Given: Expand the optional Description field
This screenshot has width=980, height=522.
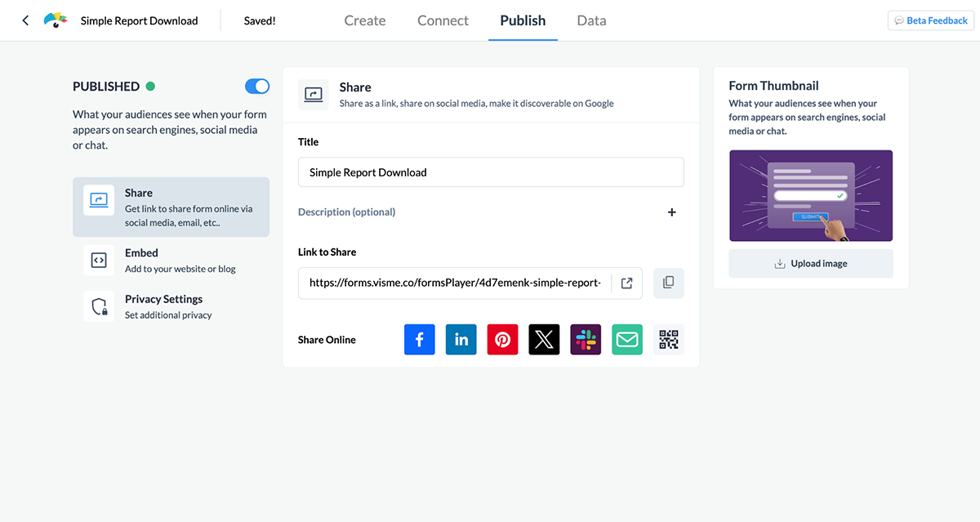Looking at the screenshot, I should (x=671, y=212).
